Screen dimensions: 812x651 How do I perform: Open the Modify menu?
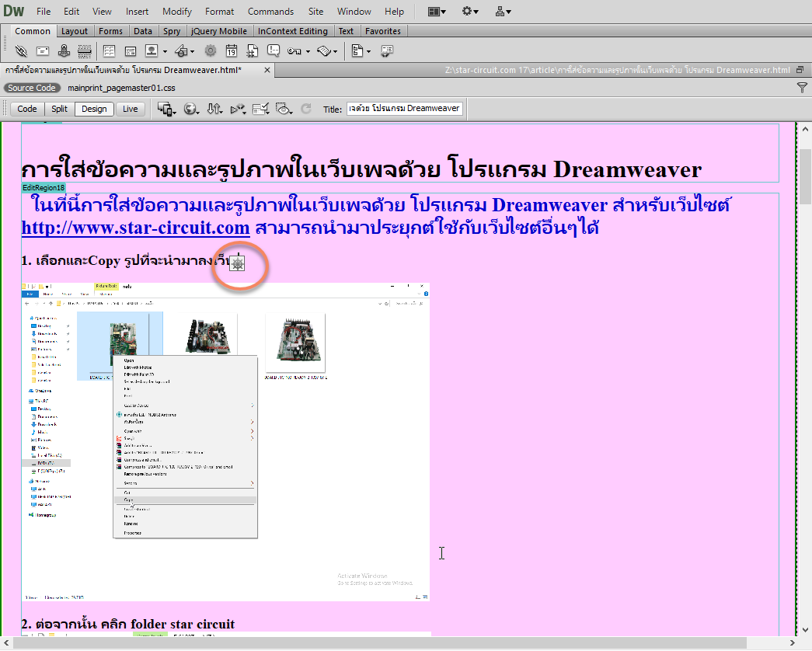[x=177, y=12]
